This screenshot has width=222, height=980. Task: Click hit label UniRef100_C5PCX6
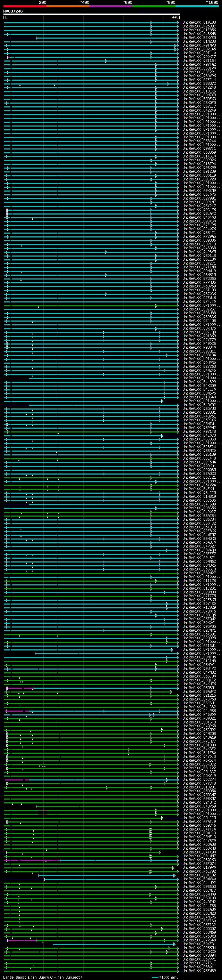tap(199, 420)
